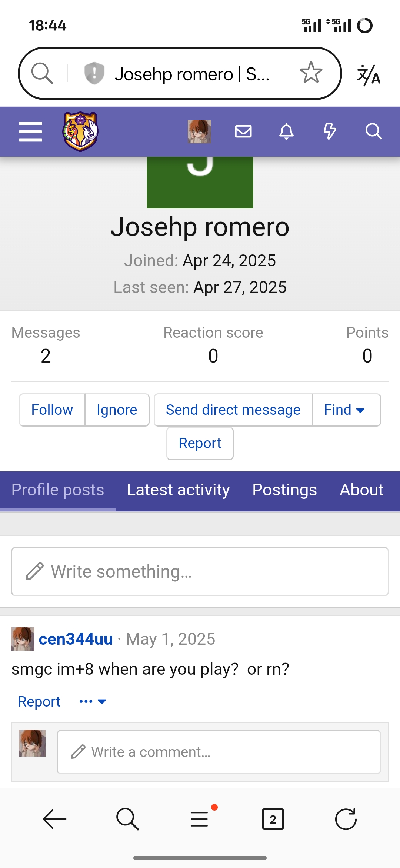Toggle Follow for Josehp romero

[x=52, y=410]
